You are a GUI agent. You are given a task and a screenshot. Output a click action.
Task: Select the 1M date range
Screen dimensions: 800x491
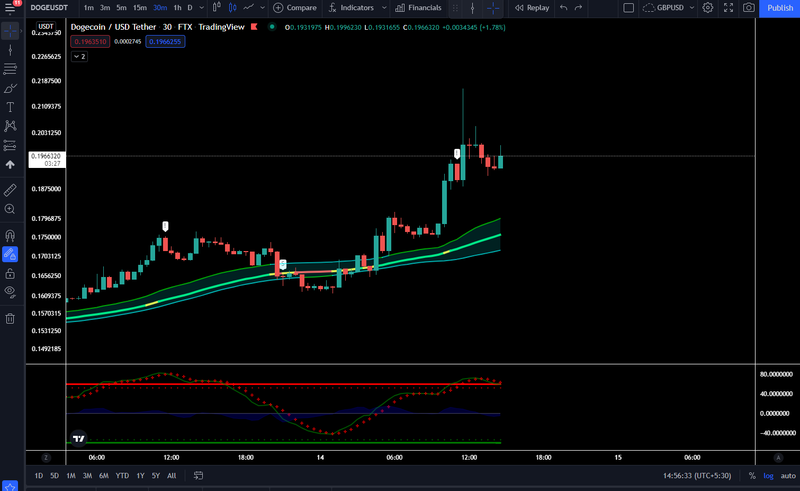pos(71,476)
